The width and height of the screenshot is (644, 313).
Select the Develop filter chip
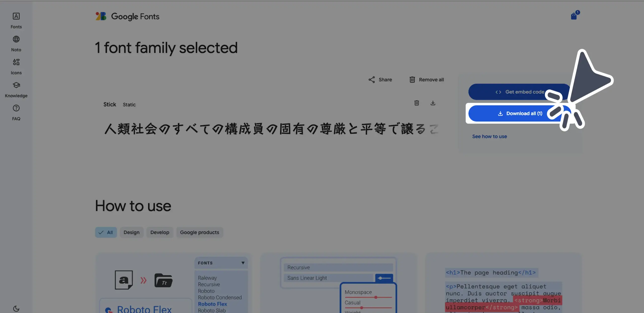(160, 232)
